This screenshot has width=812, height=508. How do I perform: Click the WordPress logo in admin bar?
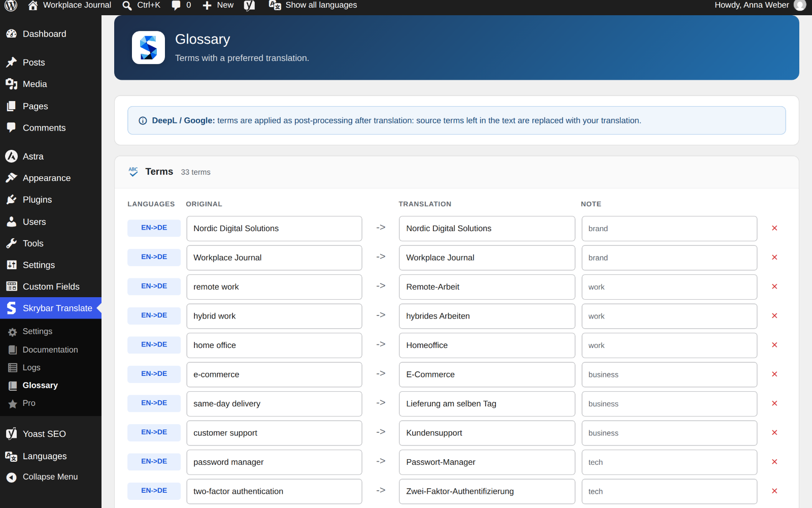(11, 5)
